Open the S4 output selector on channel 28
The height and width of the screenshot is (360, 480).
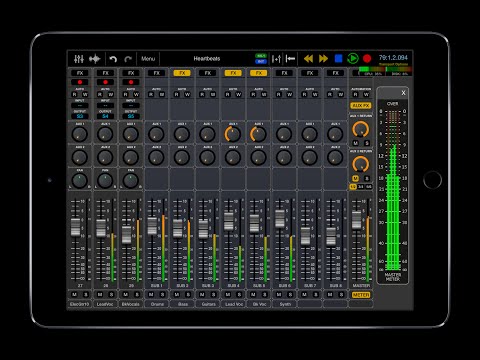(105, 116)
